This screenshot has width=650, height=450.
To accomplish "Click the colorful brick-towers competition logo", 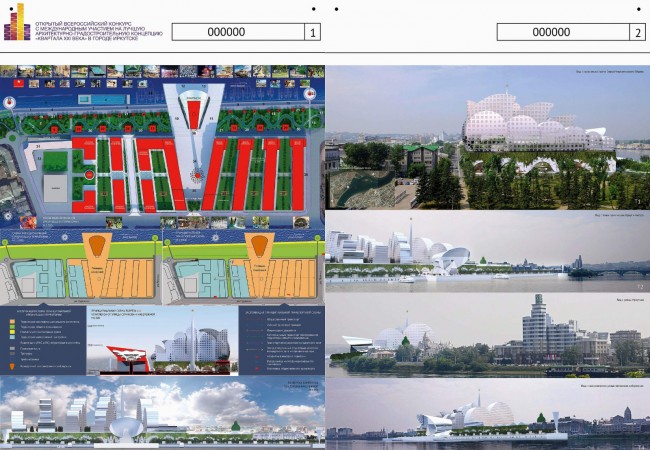I will [x=17, y=22].
